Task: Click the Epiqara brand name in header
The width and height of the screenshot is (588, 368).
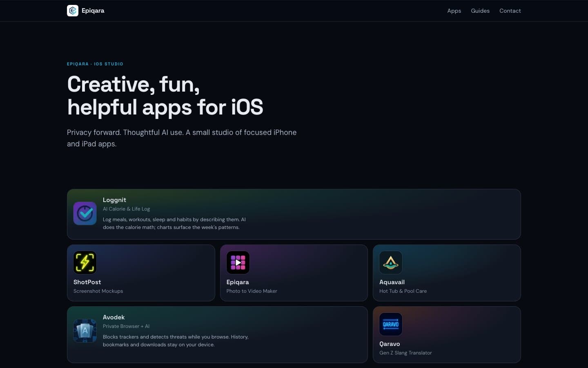Action: click(93, 11)
